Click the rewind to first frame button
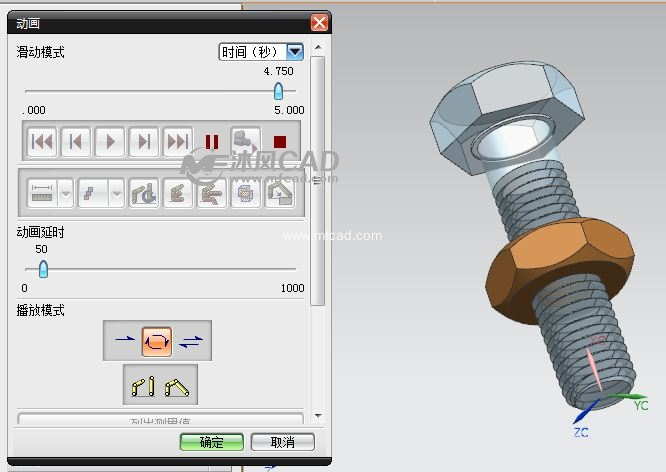Image resolution: width=666 pixels, height=472 pixels. (41, 142)
